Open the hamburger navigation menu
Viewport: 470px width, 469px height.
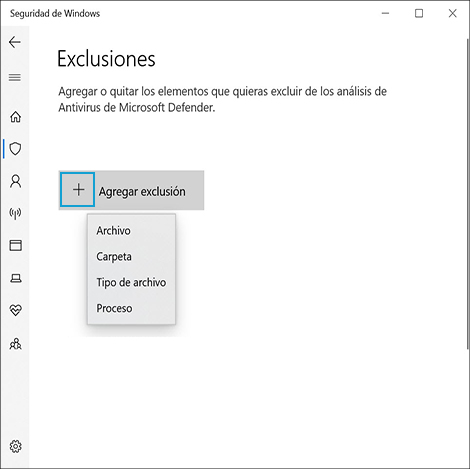tap(15, 78)
